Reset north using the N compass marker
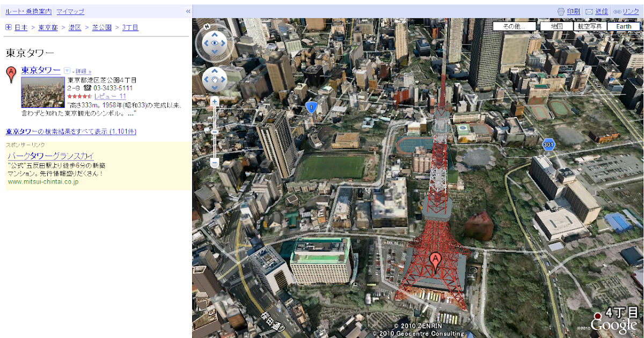 click(207, 26)
